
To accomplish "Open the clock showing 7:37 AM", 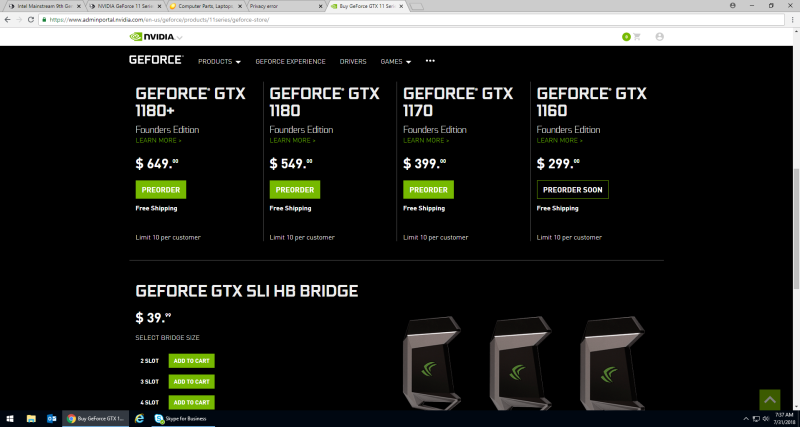I will [x=786, y=418].
